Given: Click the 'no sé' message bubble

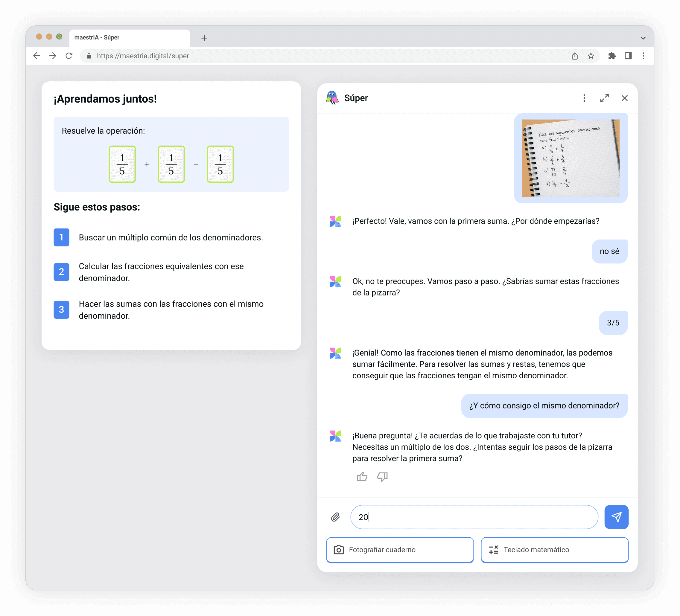Looking at the screenshot, I should (609, 251).
